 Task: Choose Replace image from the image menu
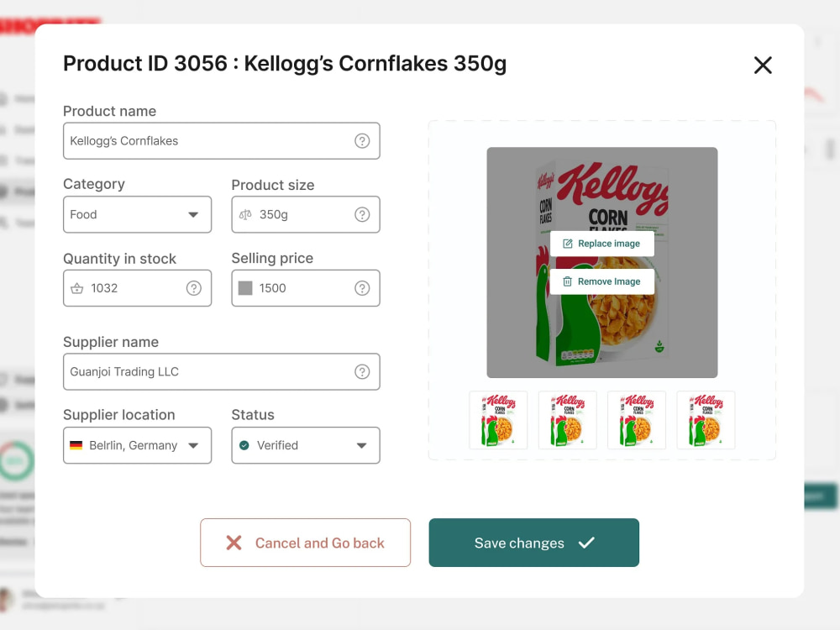[x=602, y=244]
